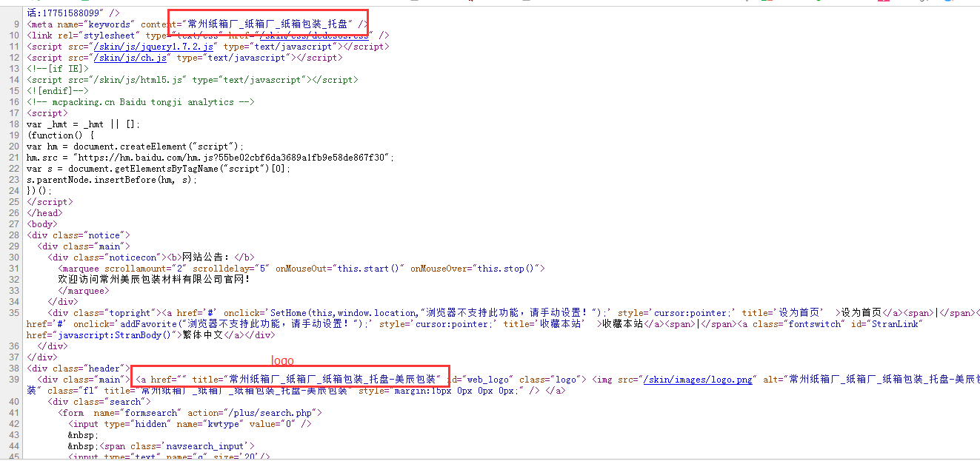The height and width of the screenshot is (461, 980).
Task: Click the "<body>" tag line
Action: [42, 223]
